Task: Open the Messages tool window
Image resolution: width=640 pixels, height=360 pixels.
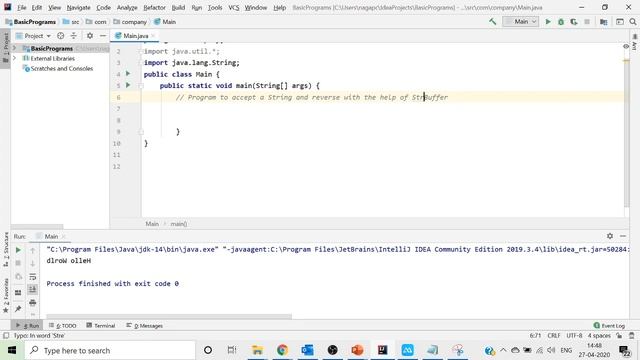Action: [144, 326]
